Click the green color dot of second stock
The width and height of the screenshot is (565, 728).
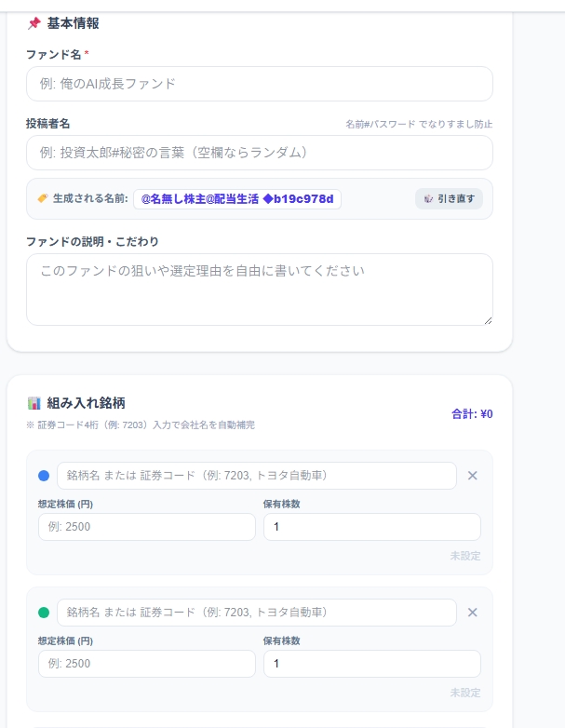(44, 613)
